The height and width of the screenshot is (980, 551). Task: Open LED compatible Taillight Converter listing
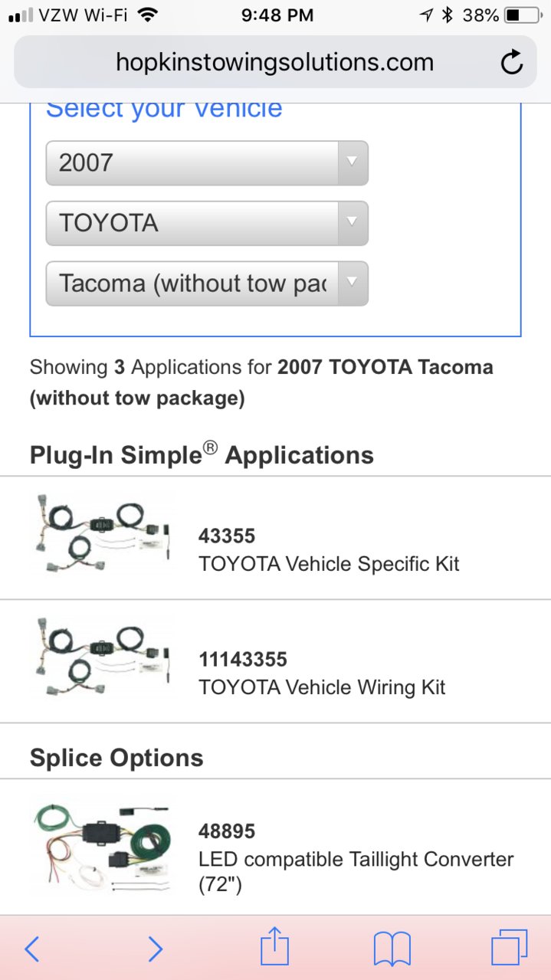point(356,872)
